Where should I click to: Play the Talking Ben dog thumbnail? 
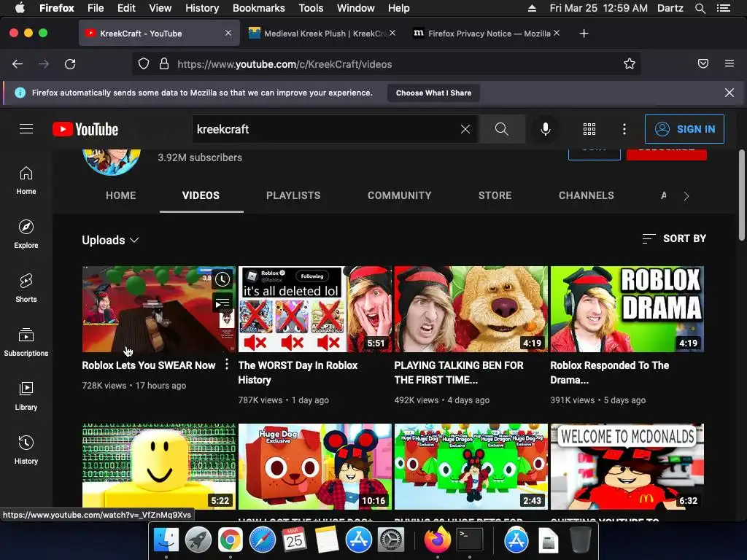click(x=471, y=309)
